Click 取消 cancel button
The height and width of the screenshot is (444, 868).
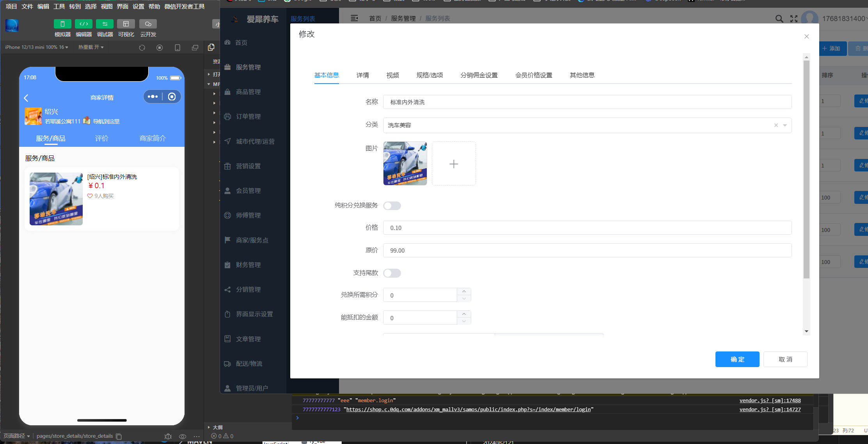785,359
